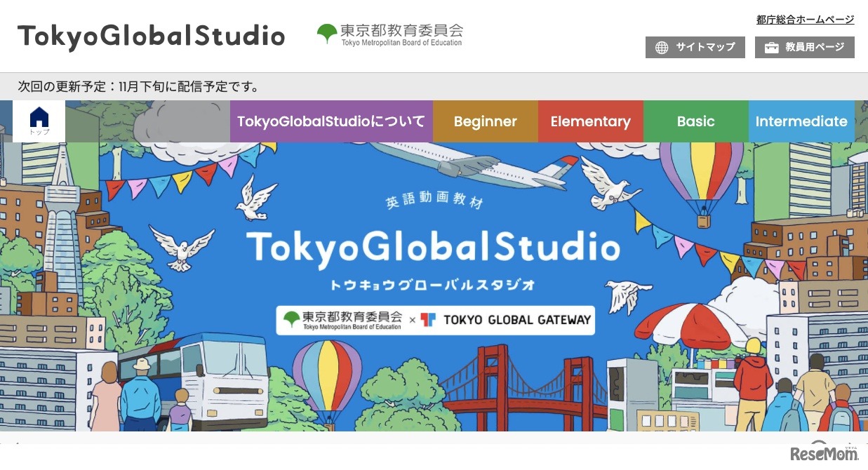This screenshot has height=470, width=868.
Task: Click the 英語動画教材 text in the banner
Action: click(x=434, y=202)
